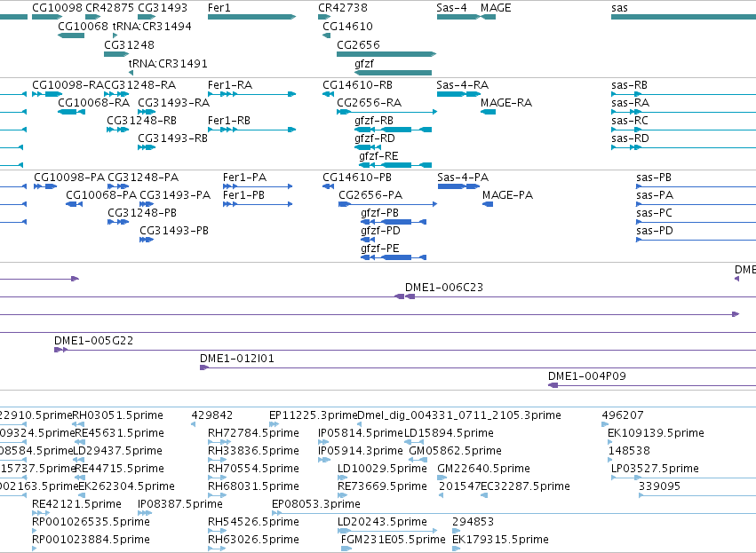Open the DME1-012I01 BAC label
756x553 pixels.
pyautogui.click(x=236, y=359)
